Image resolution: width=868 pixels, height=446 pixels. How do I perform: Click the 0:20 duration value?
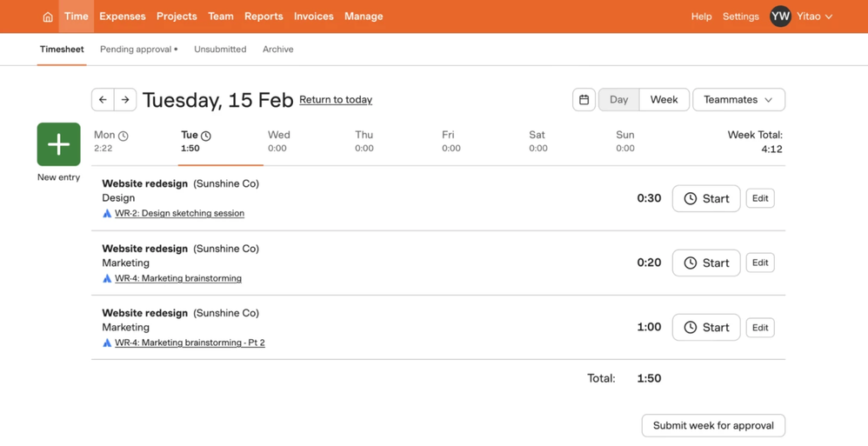point(650,263)
